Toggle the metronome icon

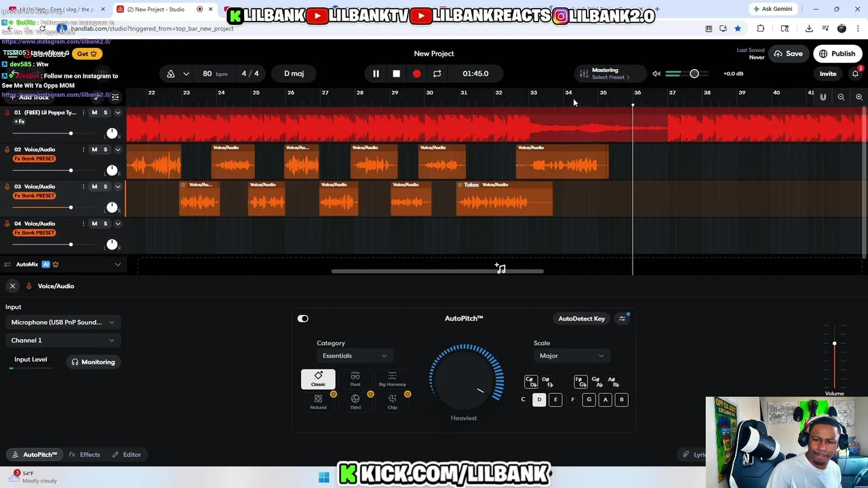[x=171, y=73]
